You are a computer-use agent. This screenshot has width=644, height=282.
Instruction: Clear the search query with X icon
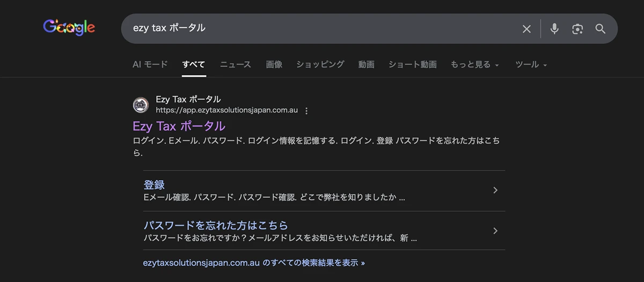[x=526, y=29]
